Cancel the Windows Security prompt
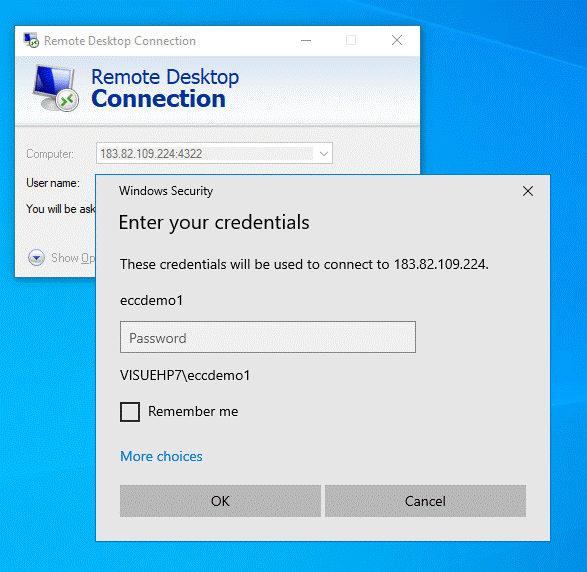Viewport: 587px width, 572px height. pyautogui.click(x=425, y=501)
